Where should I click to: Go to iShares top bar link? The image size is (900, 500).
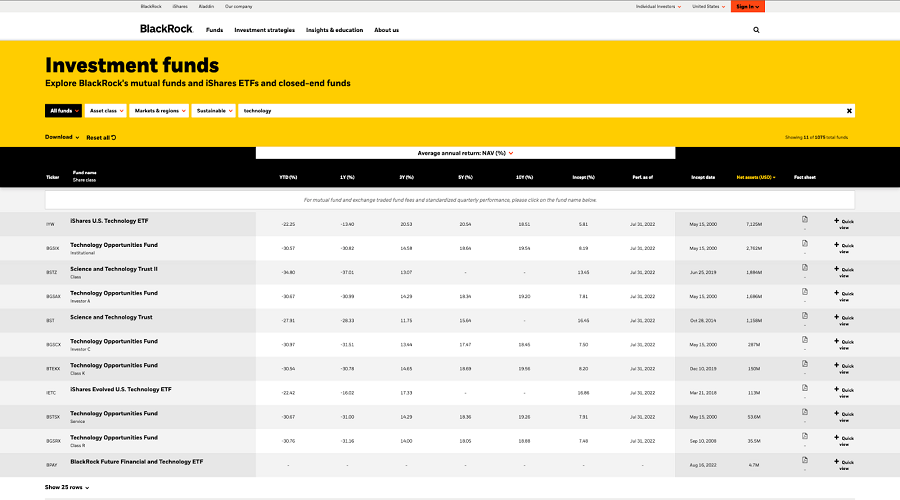pos(180,6)
